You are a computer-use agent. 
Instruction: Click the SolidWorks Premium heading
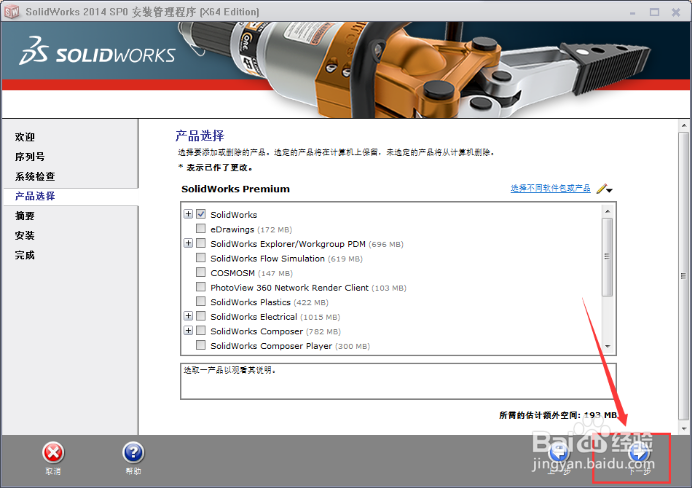point(236,189)
